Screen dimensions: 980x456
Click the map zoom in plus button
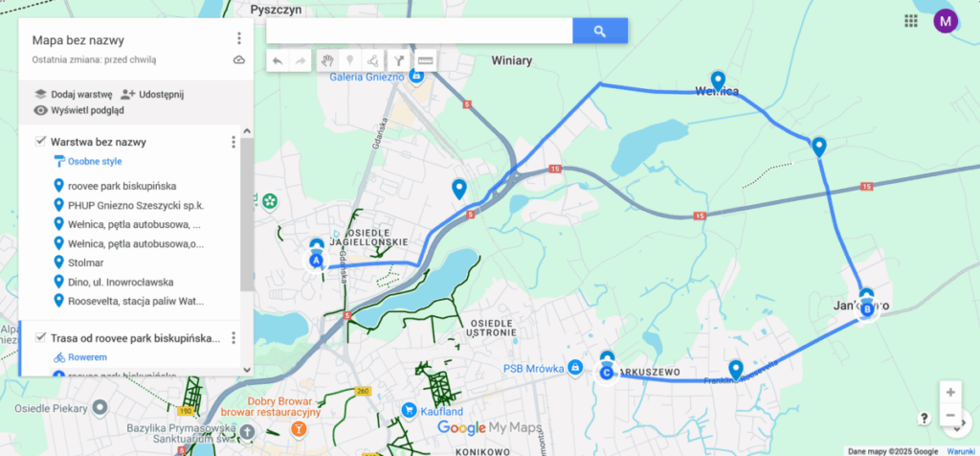[x=950, y=392]
